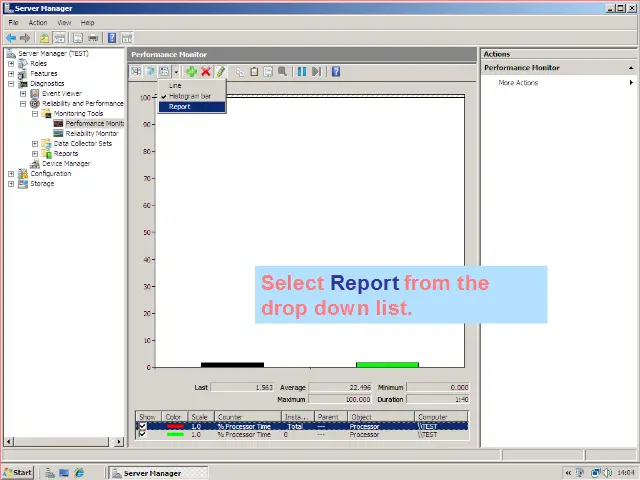Choose Histogram bar from the graph type list

(192, 96)
